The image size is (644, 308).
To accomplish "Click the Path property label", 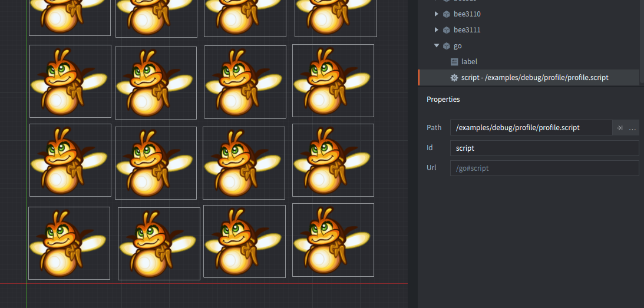I will tap(434, 128).
